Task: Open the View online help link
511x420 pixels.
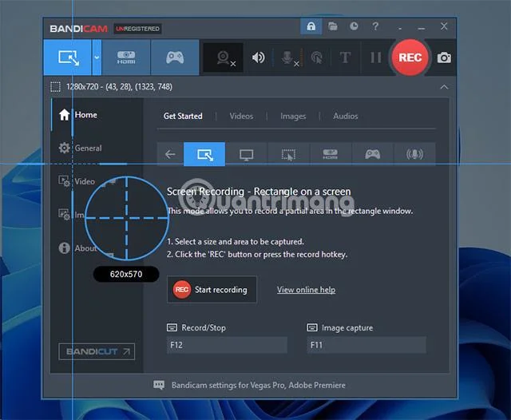Action: click(x=306, y=290)
